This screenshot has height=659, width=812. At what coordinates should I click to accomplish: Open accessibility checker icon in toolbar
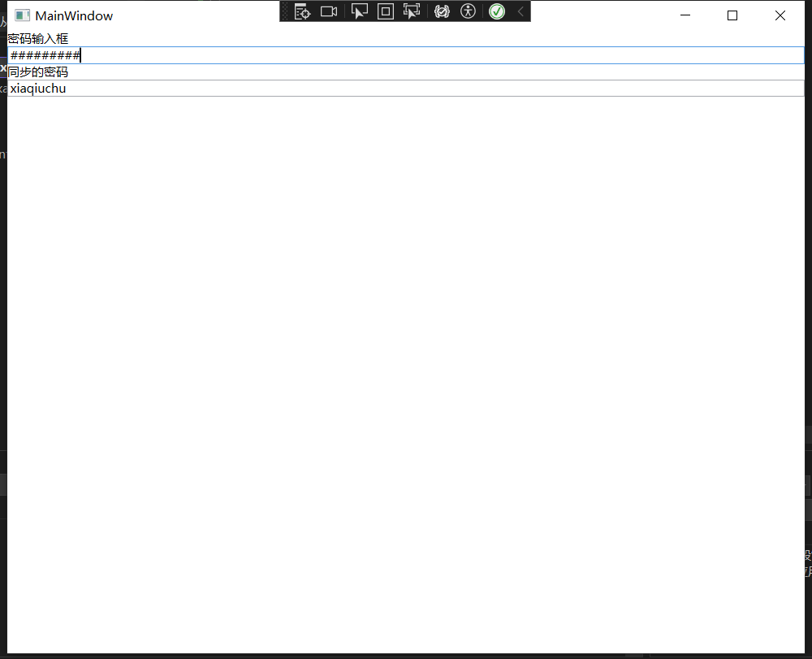[x=469, y=11]
